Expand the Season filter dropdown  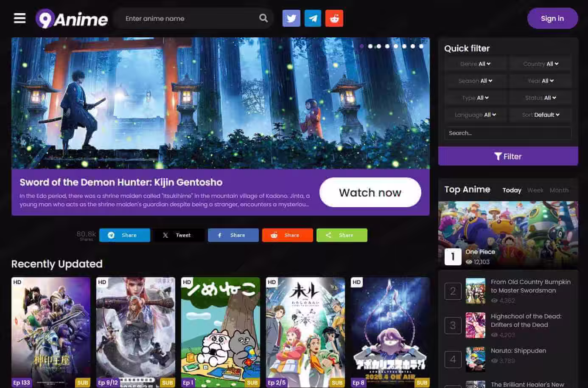pos(475,81)
